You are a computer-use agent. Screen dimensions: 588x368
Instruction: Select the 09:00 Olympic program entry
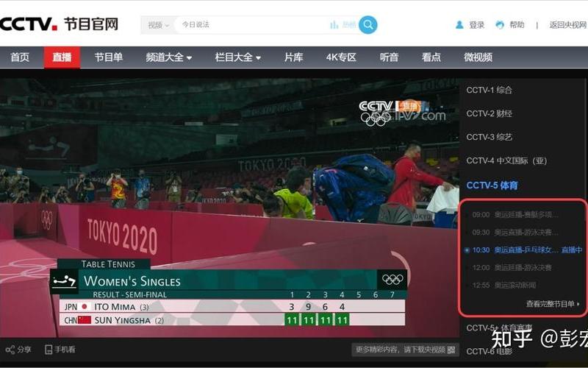(x=514, y=215)
